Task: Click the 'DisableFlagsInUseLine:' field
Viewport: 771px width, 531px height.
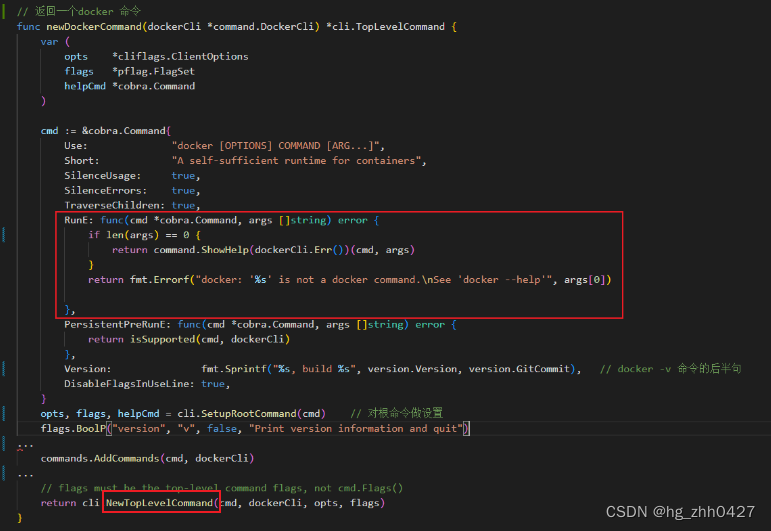Action: click(x=129, y=384)
